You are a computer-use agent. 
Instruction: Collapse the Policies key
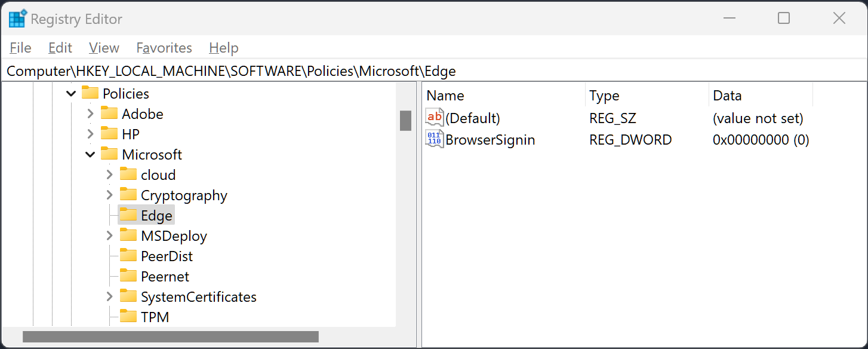pyautogui.click(x=71, y=93)
